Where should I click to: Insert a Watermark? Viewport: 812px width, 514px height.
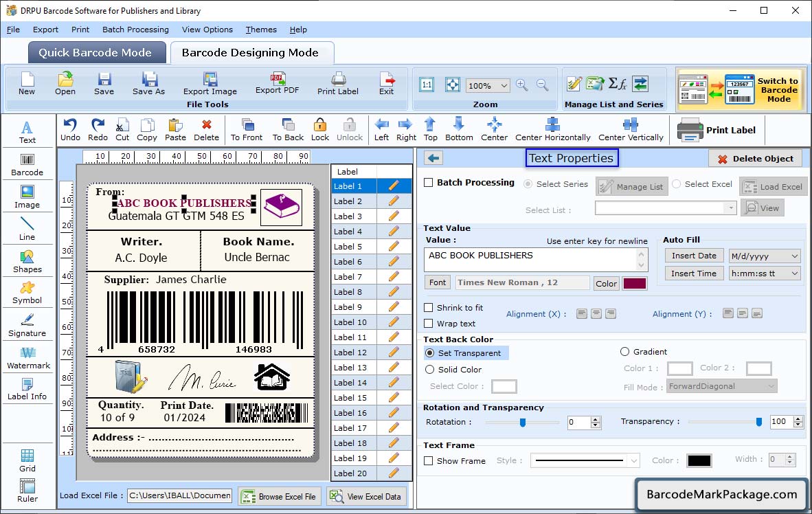28,358
